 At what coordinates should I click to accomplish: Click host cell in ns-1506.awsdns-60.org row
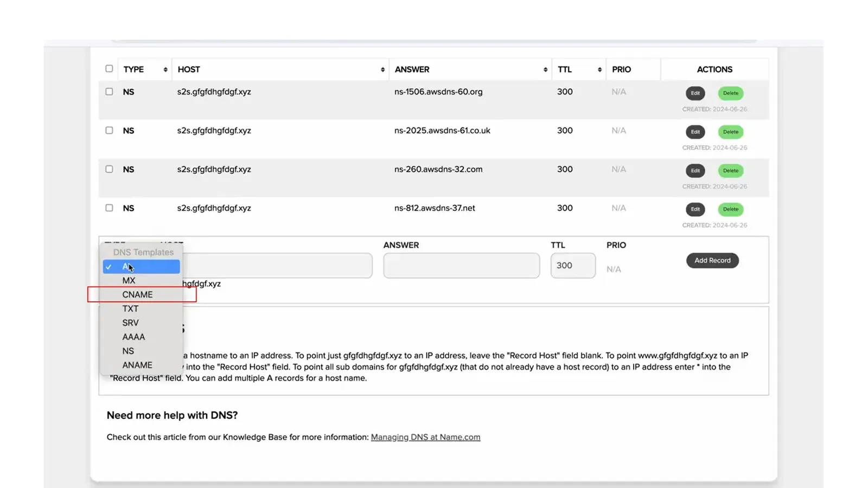tap(214, 92)
